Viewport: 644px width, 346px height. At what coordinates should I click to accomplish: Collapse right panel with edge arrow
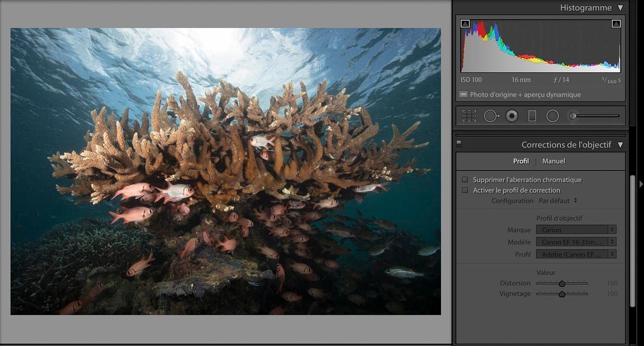(640, 184)
